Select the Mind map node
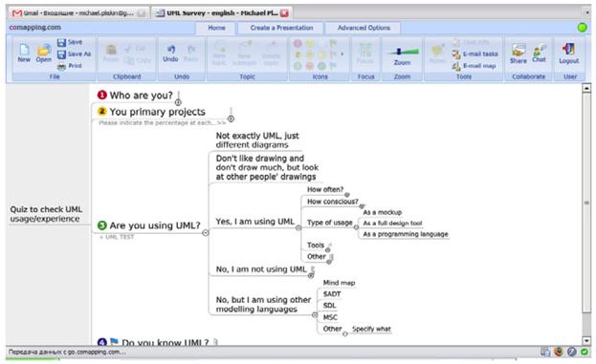 click(x=339, y=283)
